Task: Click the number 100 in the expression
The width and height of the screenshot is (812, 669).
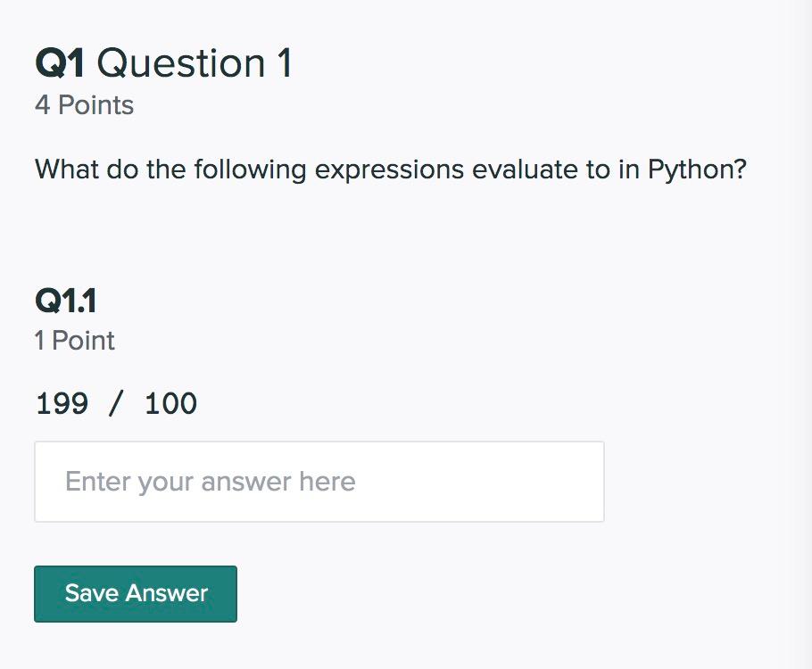Action: (170, 404)
